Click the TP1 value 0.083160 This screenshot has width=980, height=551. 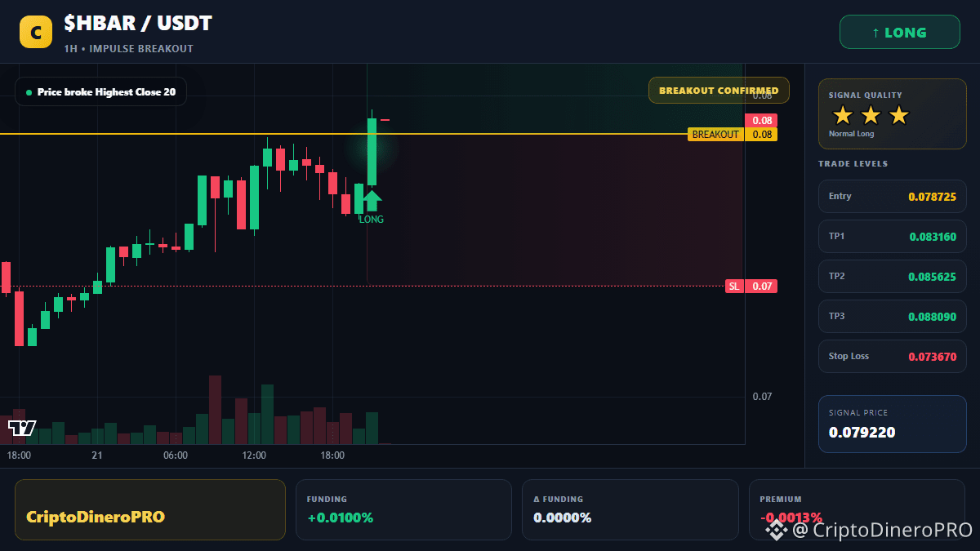pos(933,237)
